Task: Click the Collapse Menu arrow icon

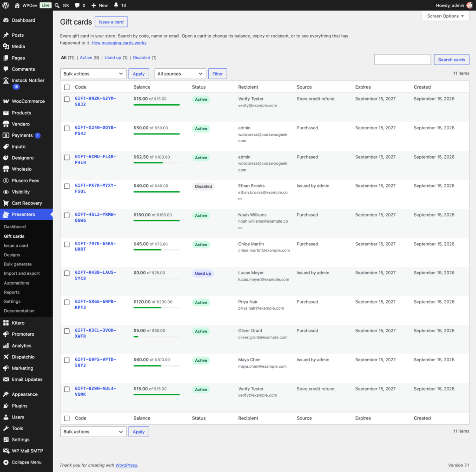Action: [x=6, y=462]
